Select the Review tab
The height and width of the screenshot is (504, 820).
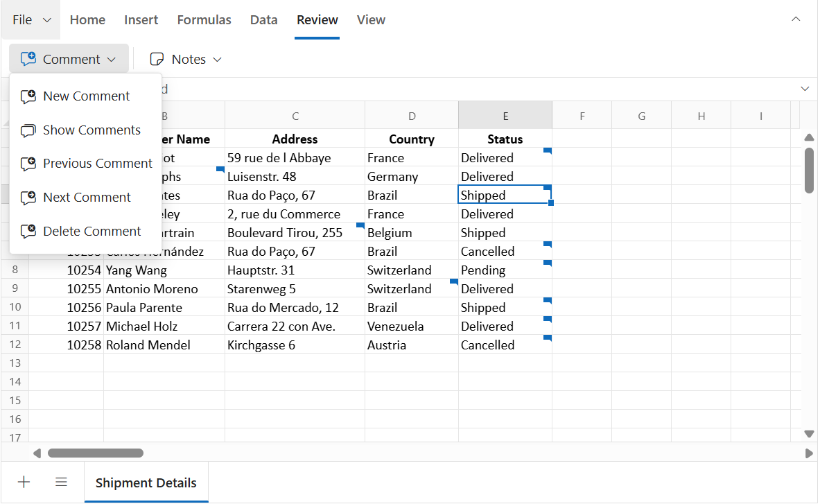click(x=317, y=20)
